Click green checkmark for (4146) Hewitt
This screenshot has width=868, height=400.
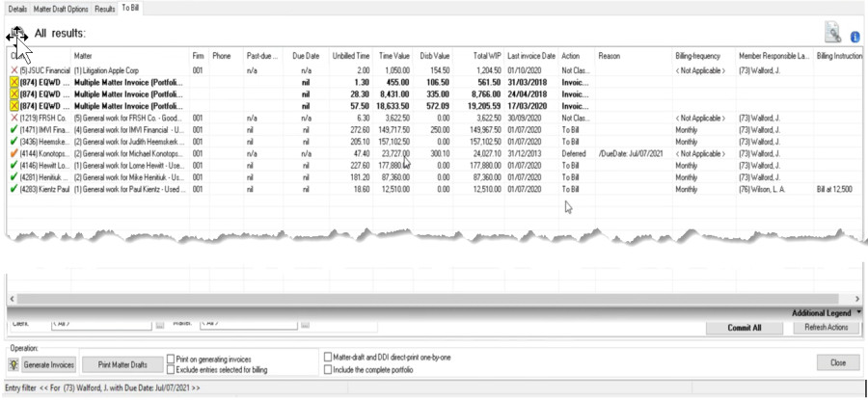pyautogui.click(x=14, y=165)
